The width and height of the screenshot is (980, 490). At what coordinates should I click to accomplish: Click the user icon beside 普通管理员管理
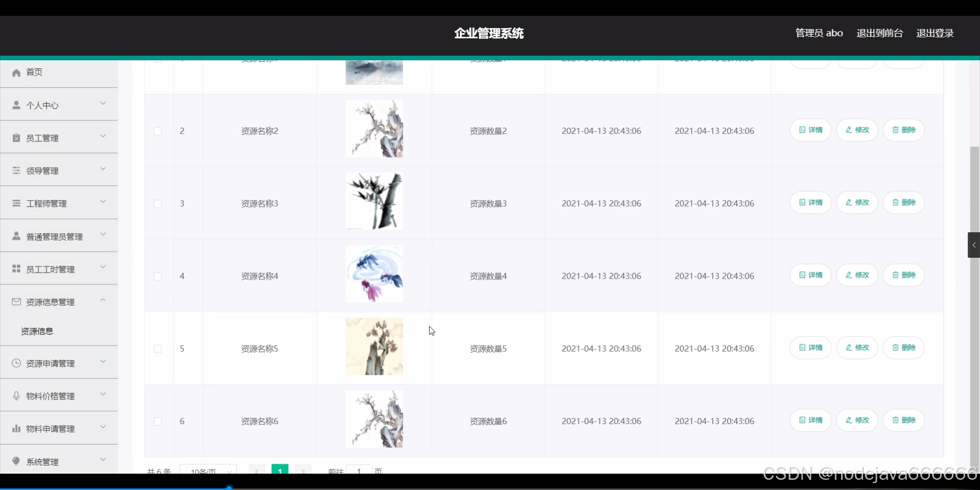coord(16,236)
